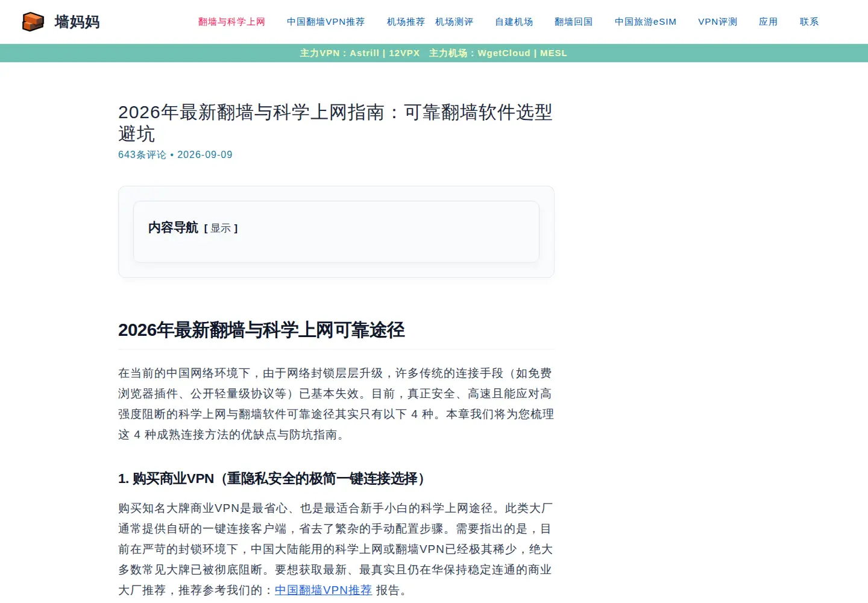Screen dimensions: 868x603
Task: Open the inline 中国翻墙VPN推荐 report link
Action: click(x=324, y=590)
